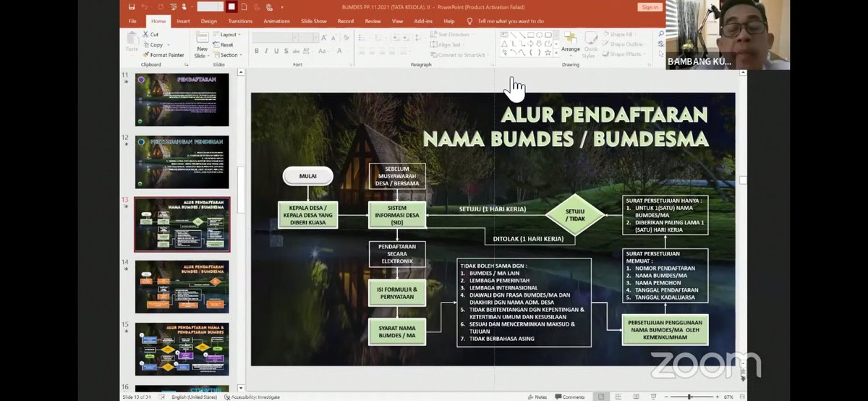Screen dimensions: 868x401
Task: Click the Clear All Formatting icon
Action: pos(346,38)
